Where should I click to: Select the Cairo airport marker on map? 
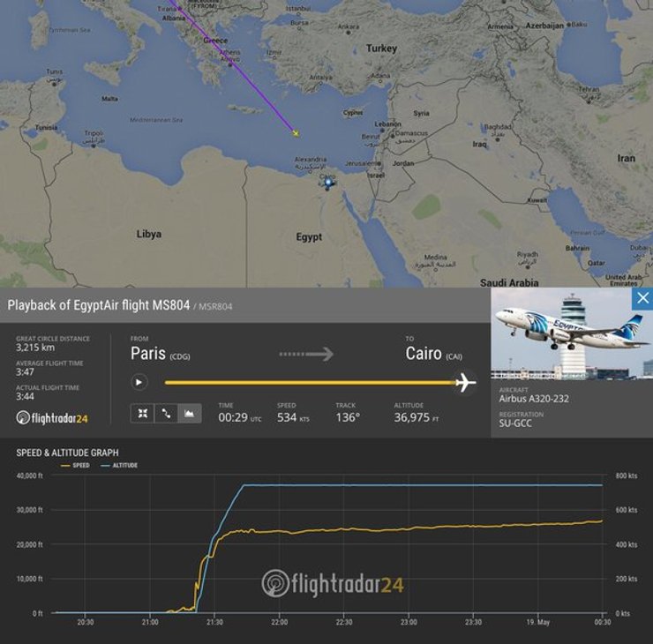[328, 183]
